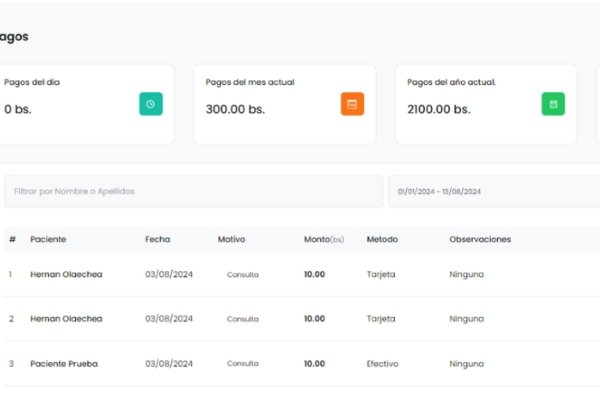Click the Metodo column header
The width and height of the screenshot is (600, 400).
tap(382, 240)
